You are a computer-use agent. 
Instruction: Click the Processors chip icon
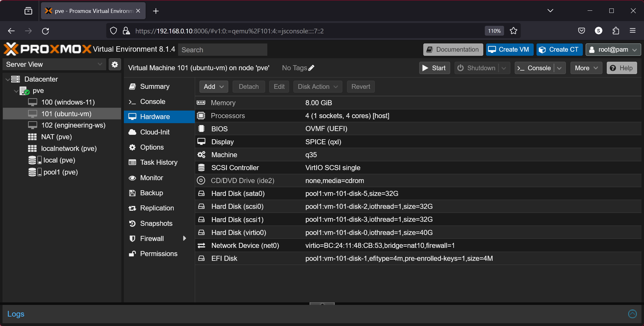point(201,116)
